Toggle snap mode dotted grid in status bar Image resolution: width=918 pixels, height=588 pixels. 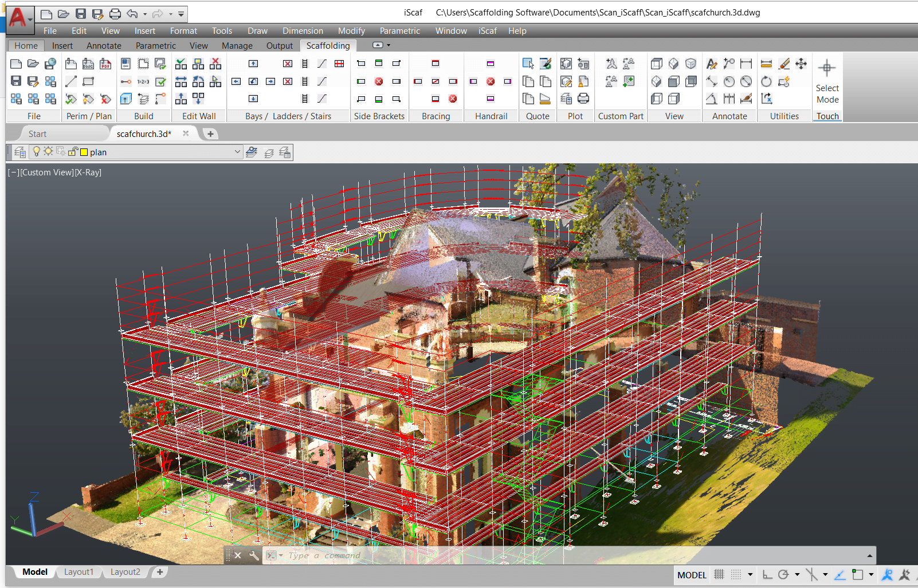pyautogui.click(x=736, y=575)
